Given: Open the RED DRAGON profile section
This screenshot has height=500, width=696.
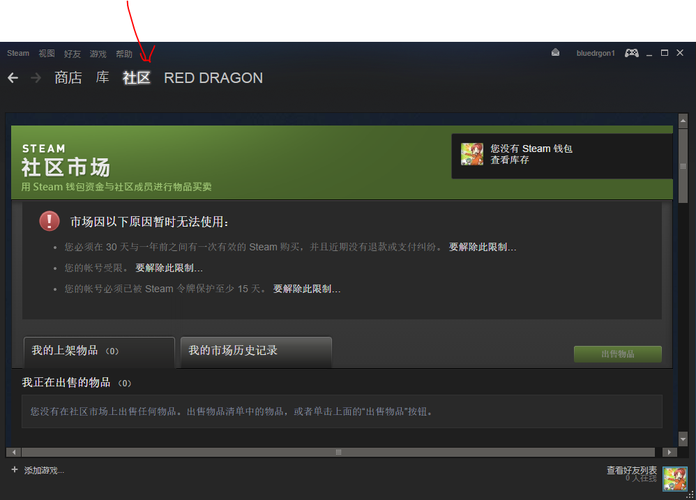Looking at the screenshot, I should (214, 78).
